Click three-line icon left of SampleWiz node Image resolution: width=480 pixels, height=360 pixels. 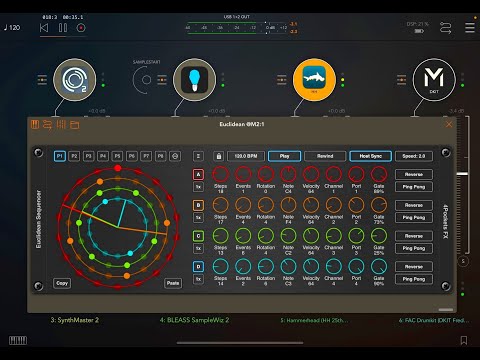pyautogui.click(x=162, y=80)
